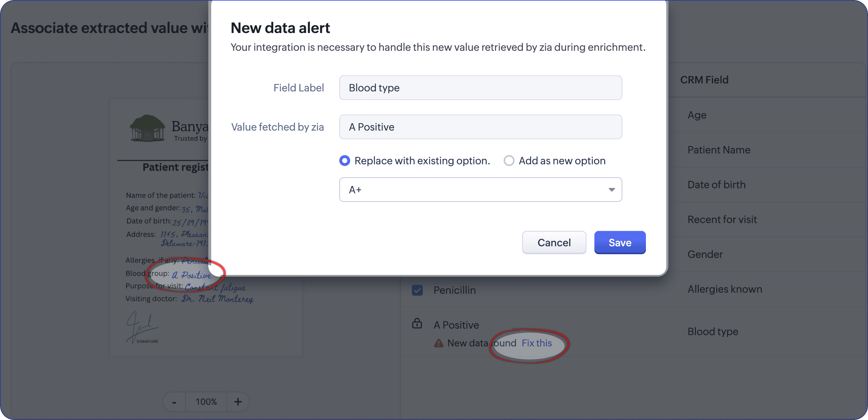868x420 pixels.
Task: Click the warning icon next to New data found
Action: (439, 343)
